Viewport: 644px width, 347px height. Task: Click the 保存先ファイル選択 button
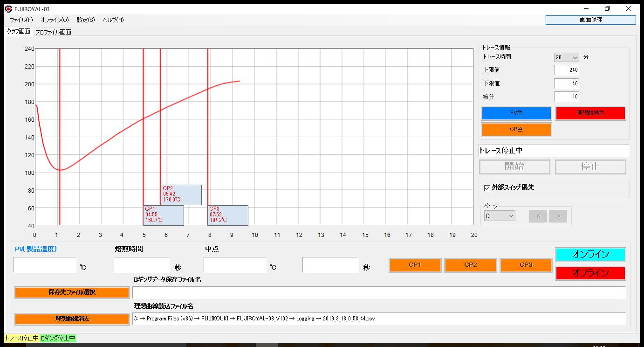coord(72,292)
